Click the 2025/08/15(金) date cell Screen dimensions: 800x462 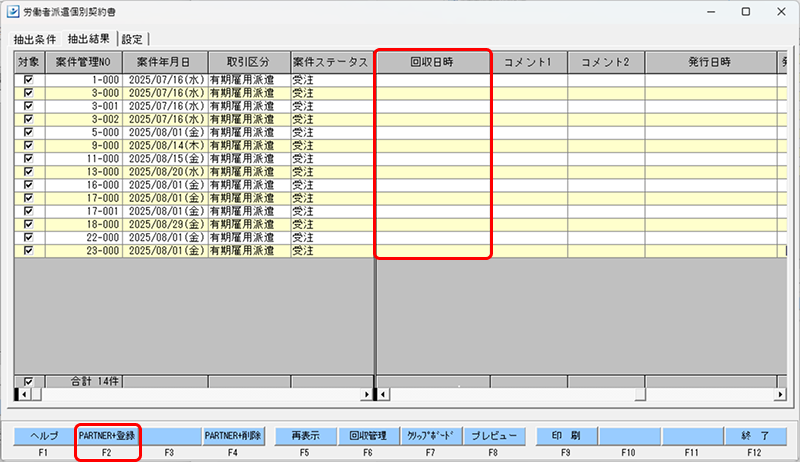point(165,159)
